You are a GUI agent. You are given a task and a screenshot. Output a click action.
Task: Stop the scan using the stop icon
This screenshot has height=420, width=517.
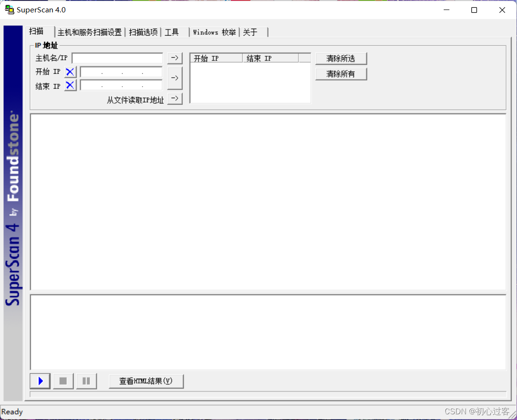point(63,381)
